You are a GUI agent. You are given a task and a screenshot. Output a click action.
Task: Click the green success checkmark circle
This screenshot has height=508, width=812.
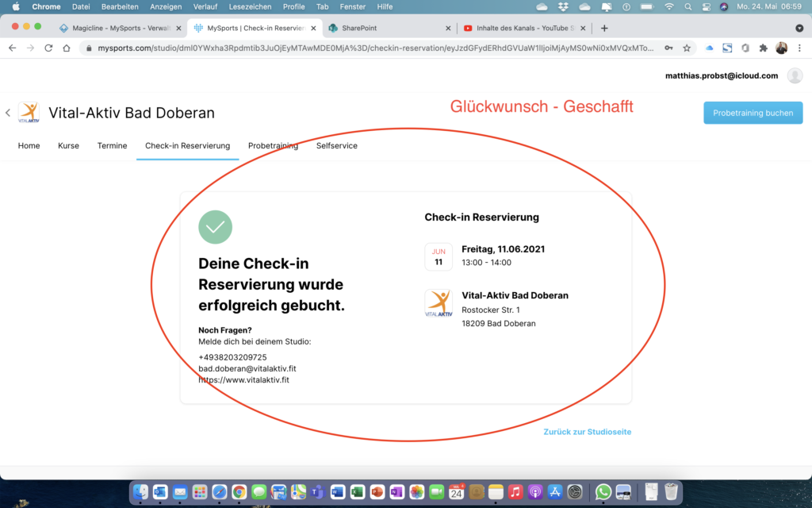[216, 227]
